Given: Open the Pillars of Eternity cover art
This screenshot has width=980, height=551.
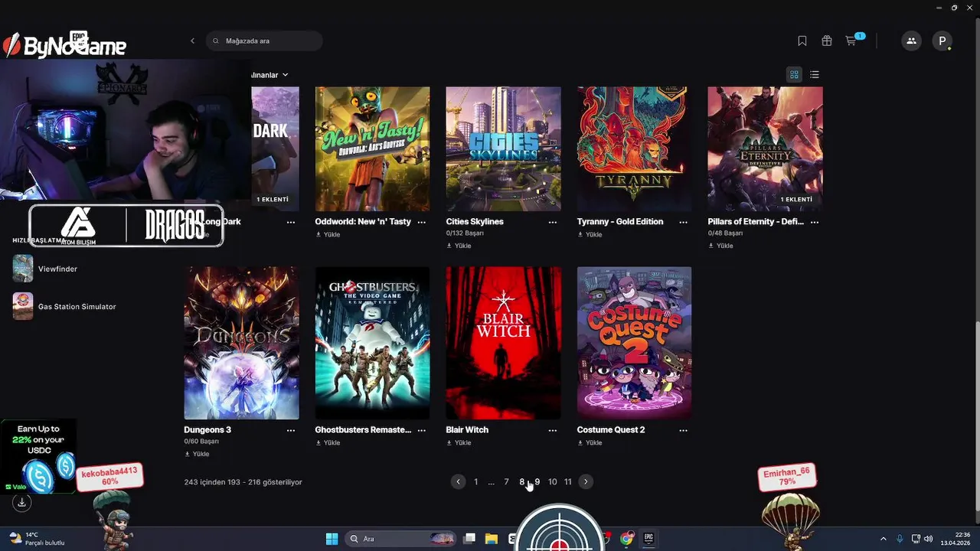Looking at the screenshot, I should [x=765, y=148].
